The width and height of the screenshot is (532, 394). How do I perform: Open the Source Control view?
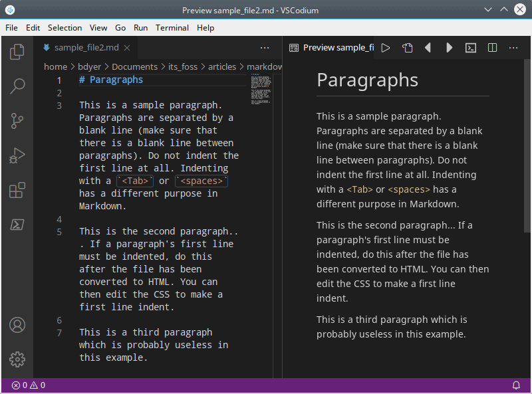[x=17, y=121]
